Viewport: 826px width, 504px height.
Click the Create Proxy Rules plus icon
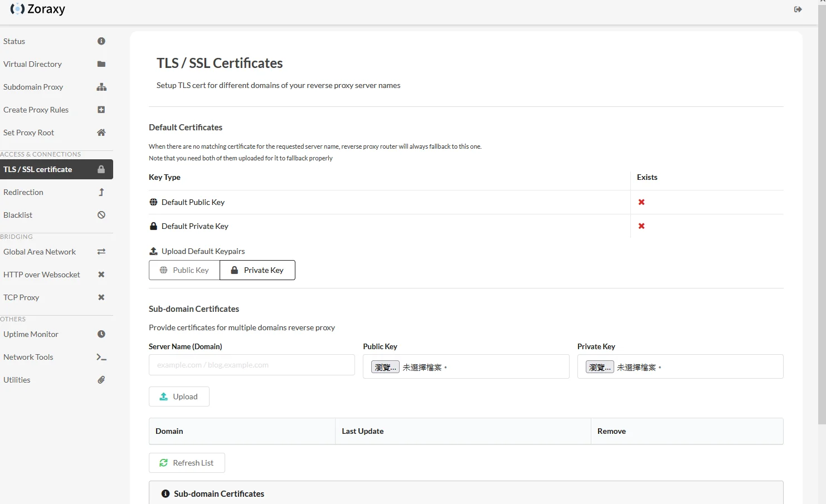tap(101, 110)
